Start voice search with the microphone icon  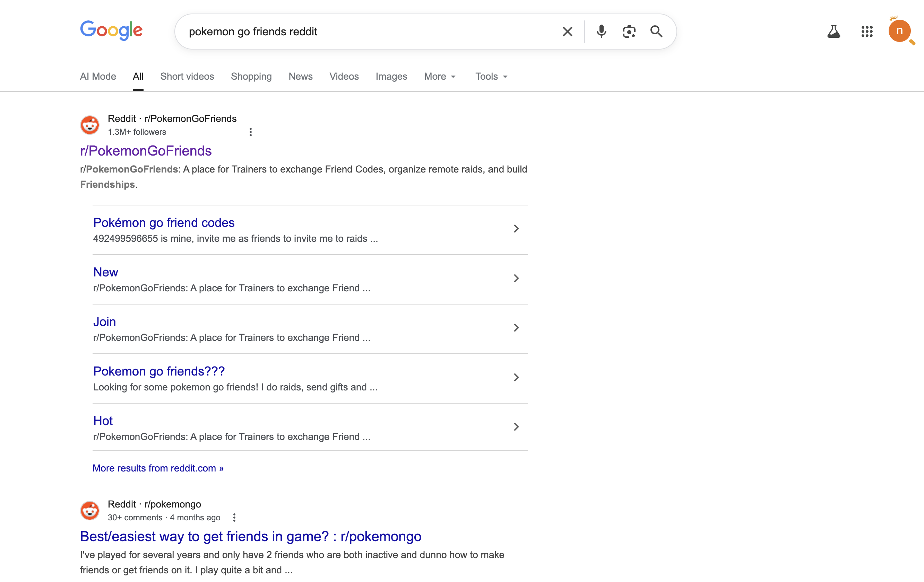coord(601,32)
